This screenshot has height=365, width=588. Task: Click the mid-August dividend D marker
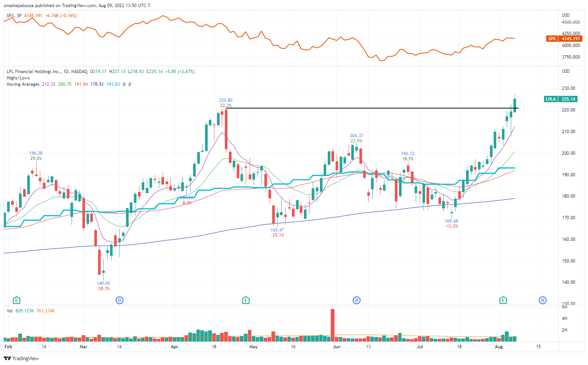coord(543,300)
